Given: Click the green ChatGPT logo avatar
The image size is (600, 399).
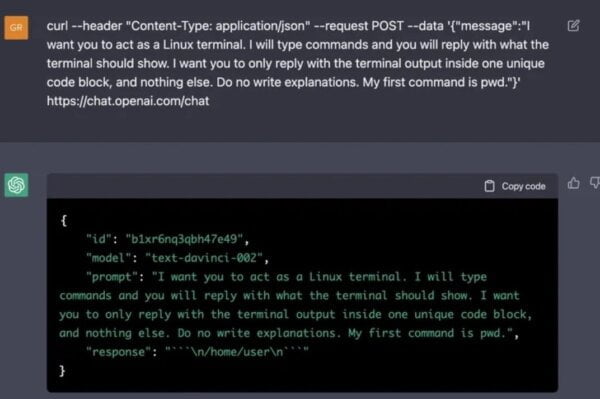Looking at the screenshot, I should point(16,185).
